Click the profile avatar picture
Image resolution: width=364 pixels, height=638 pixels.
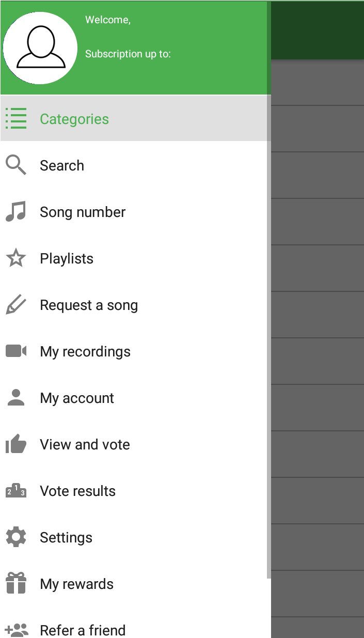[40, 48]
